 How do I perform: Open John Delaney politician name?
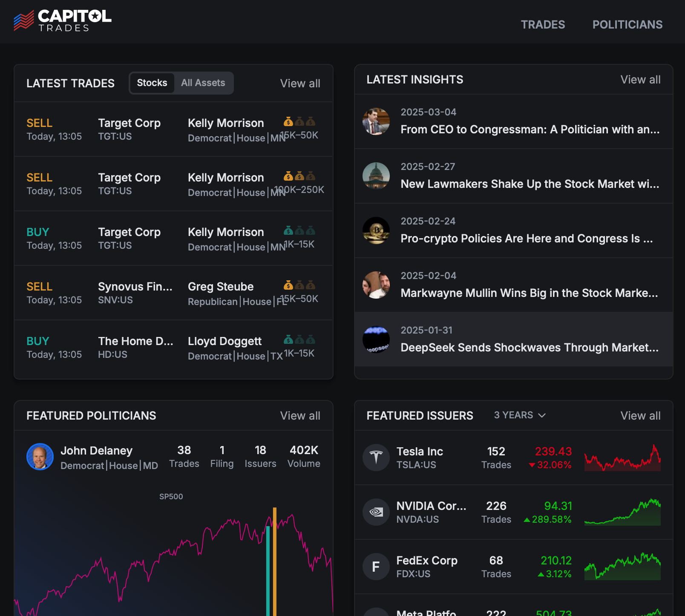click(x=96, y=451)
